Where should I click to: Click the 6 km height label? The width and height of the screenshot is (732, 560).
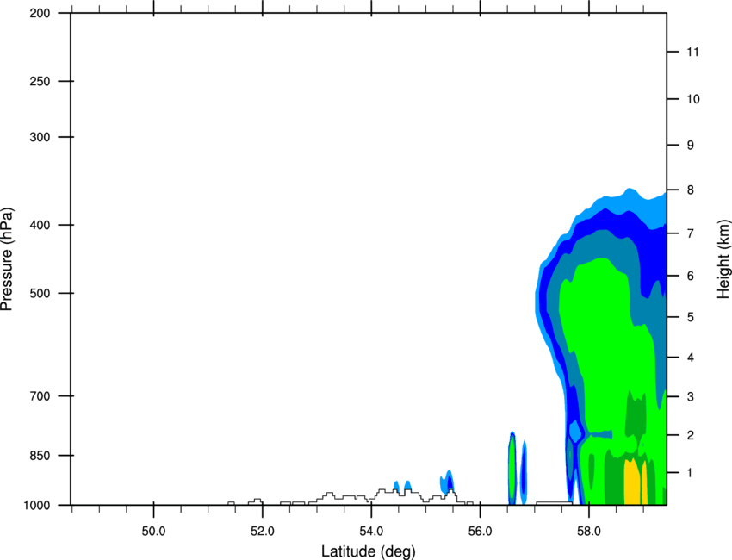pos(691,276)
